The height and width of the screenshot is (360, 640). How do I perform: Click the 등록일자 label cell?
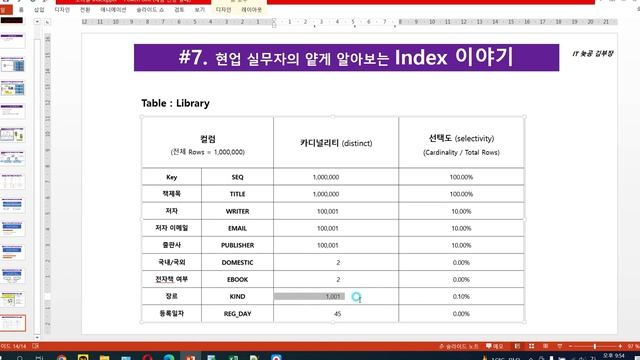point(171,313)
